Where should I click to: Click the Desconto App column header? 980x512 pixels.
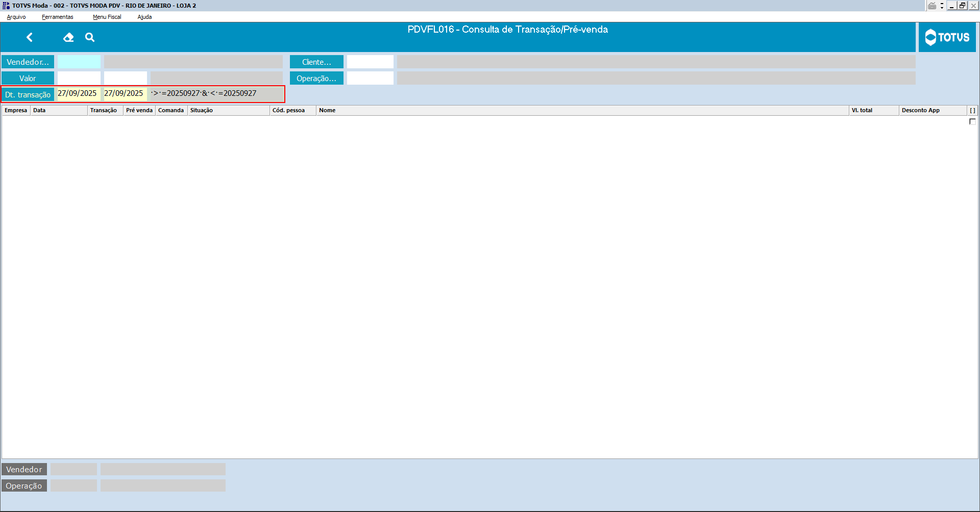coord(933,110)
